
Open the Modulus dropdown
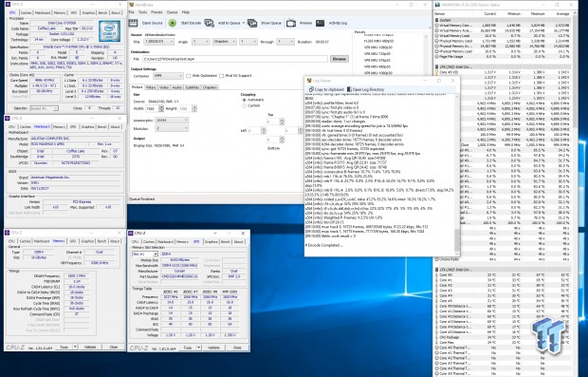(172, 128)
